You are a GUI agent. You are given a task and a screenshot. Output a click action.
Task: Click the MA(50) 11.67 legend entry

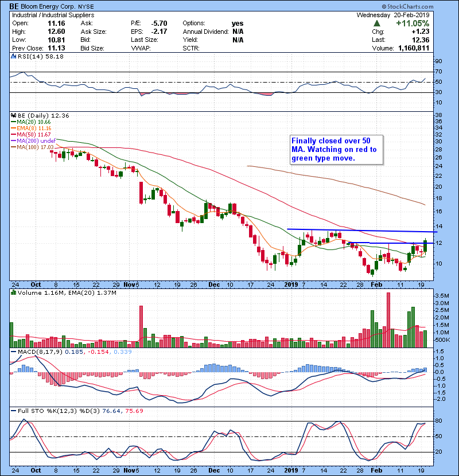31,134
